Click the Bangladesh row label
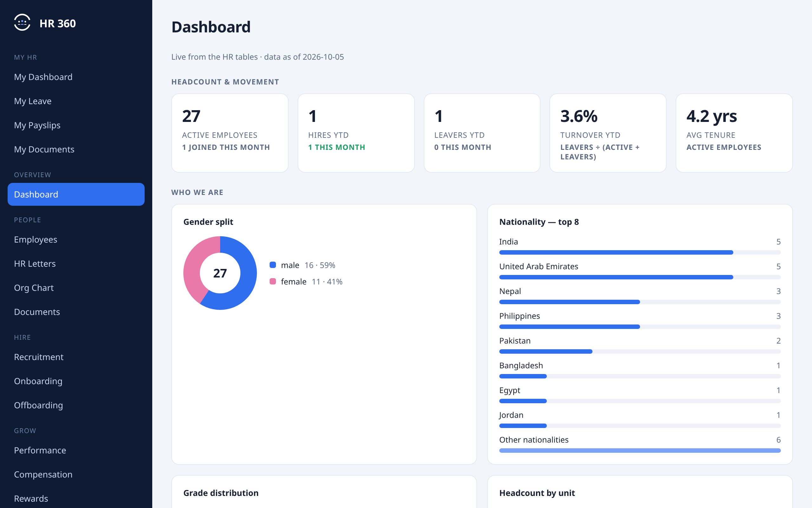 tap(521, 365)
